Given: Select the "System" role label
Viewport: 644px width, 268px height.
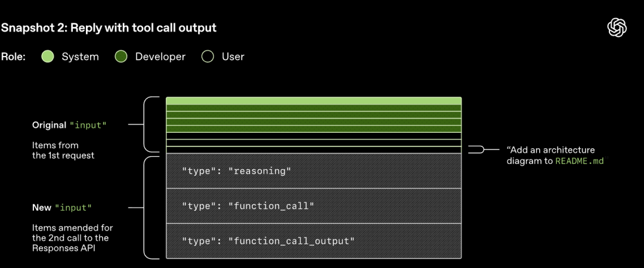Looking at the screenshot, I should pos(80,57).
